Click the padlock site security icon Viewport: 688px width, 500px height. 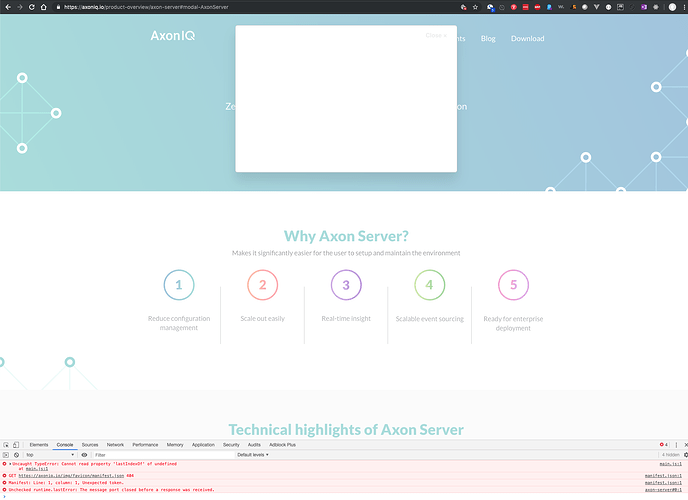[x=58, y=7]
